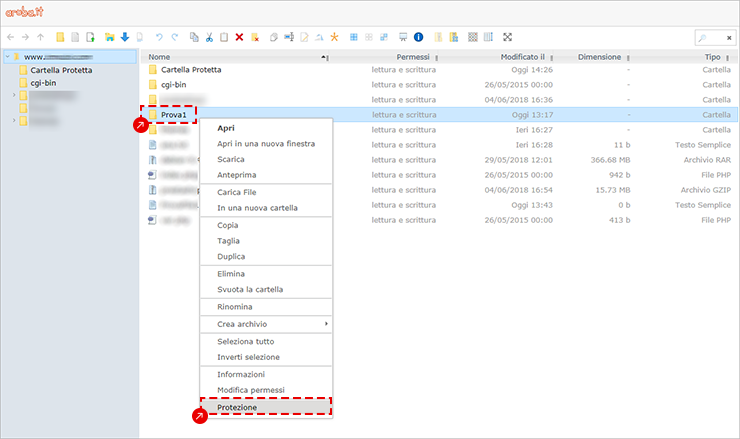Sort the list by Permessi column
The image size is (740, 439).
(413, 57)
